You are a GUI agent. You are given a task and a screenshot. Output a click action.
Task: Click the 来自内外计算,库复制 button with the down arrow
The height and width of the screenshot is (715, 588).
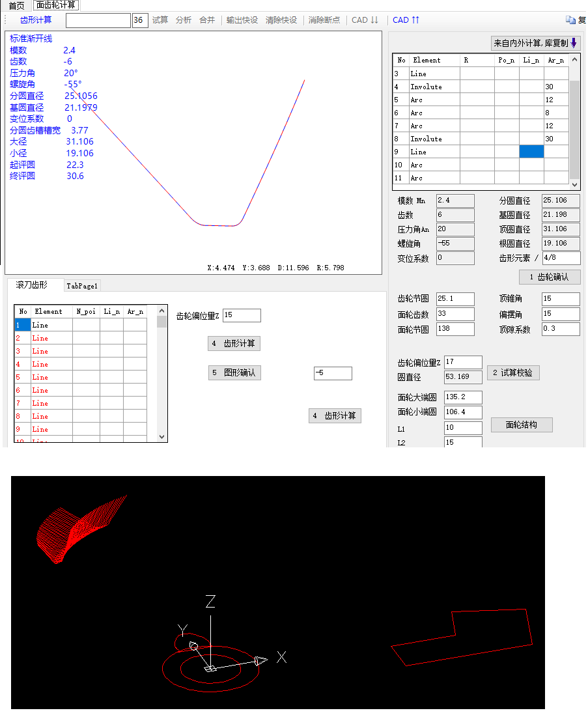coord(535,44)
